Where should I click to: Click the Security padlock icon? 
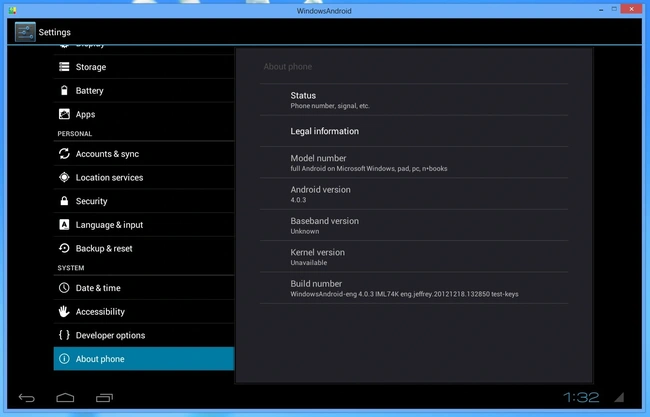(64, 201)
